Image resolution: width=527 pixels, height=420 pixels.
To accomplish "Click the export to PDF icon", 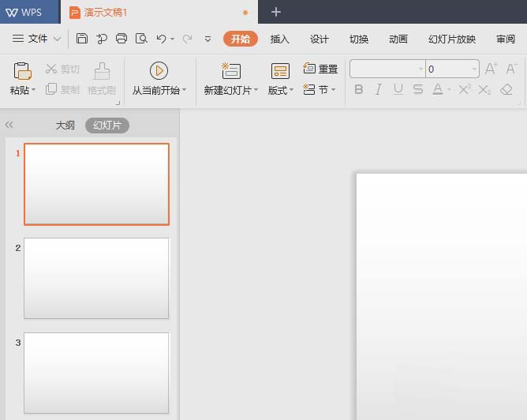I will 102,39.
